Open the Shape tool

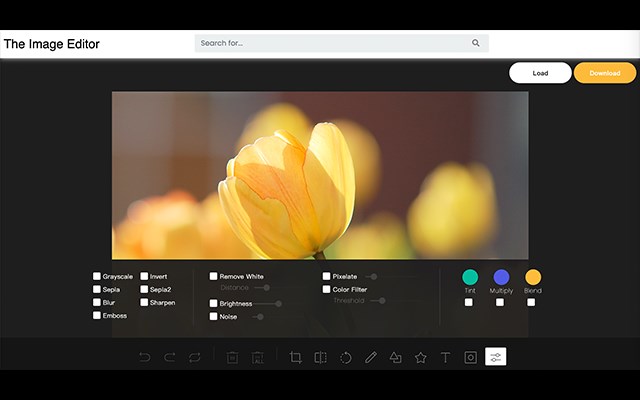(x=396, y=358)
